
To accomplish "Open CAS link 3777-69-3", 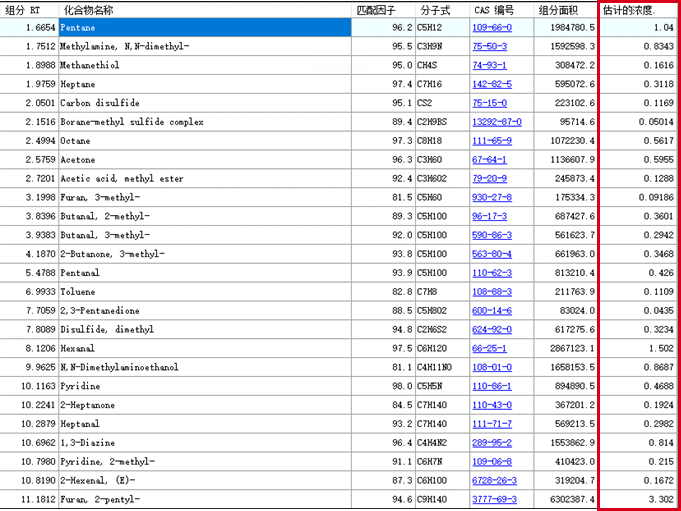I will (x=494, y=500).
